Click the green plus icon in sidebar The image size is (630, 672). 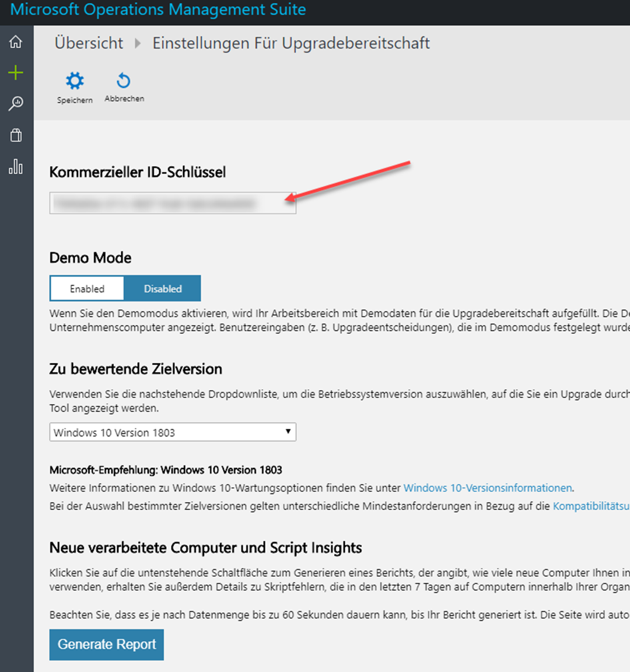pyautogui.click(x=16, y=72)
